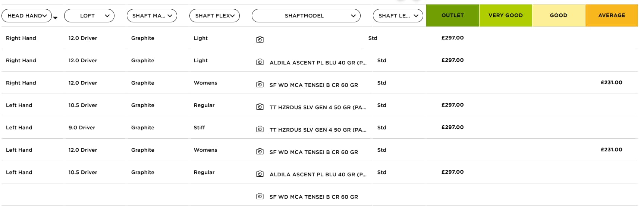Click the Good condition column header
This screenshot has height=214, width=644.
[x=558, y=15]
